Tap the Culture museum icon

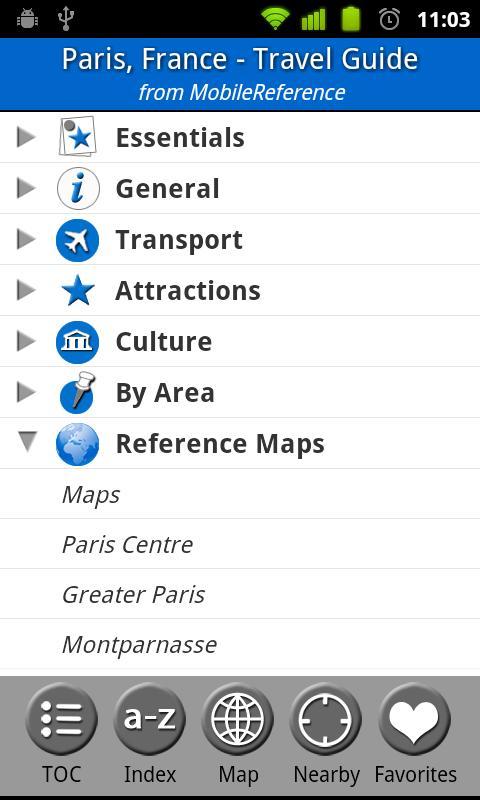(78, 342)
